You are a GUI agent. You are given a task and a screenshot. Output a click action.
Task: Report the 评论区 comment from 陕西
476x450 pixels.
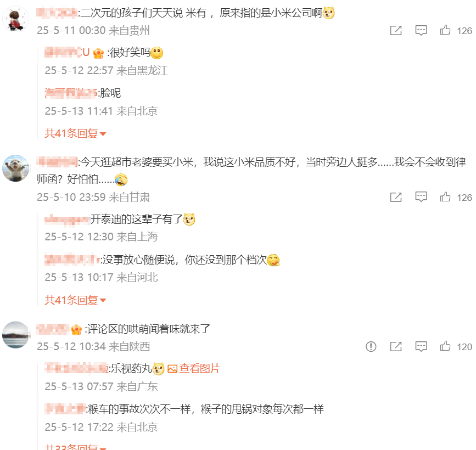371,346
